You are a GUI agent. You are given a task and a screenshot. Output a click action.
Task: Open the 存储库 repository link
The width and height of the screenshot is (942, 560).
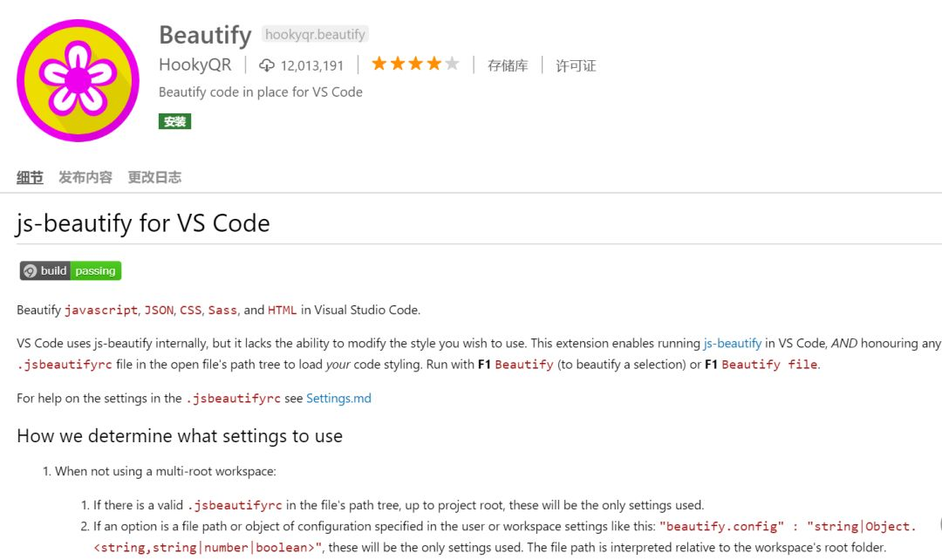point(508,65)
